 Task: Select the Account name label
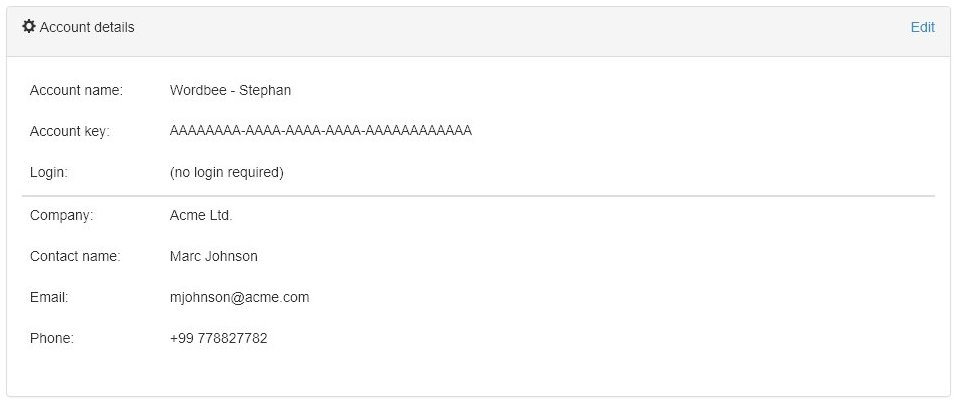click(x=76, y=90)
